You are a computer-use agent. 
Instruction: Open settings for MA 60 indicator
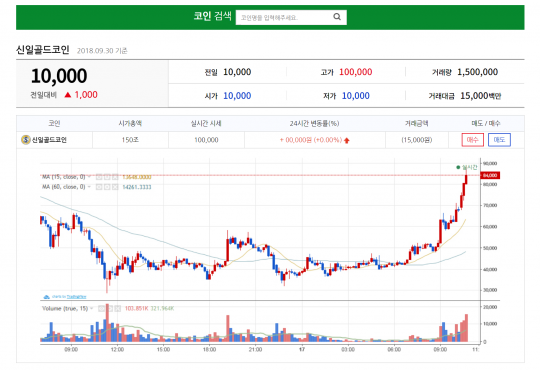tap(107, 187)
